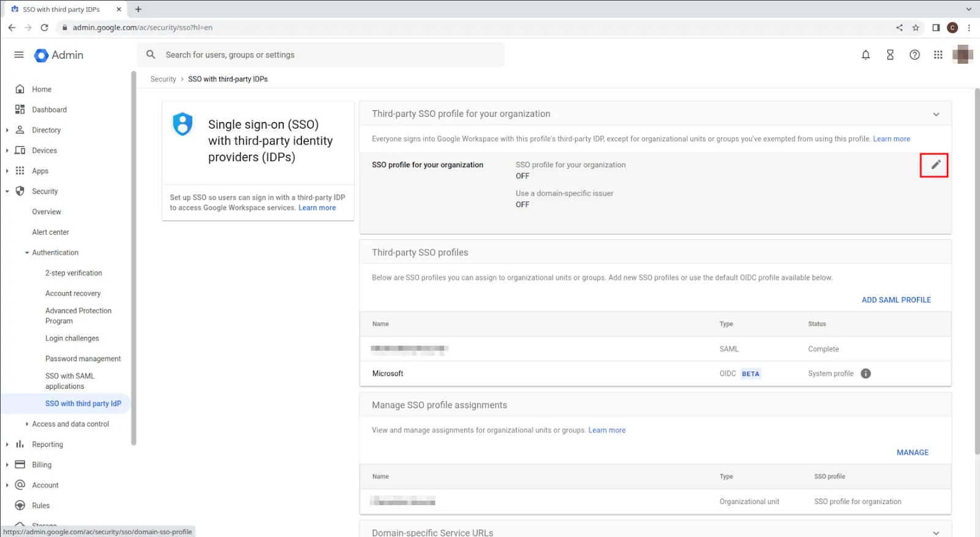This screenshot has height=537, width=980.
Task: Click the Account at-sign icon
Action: (20, 485)
